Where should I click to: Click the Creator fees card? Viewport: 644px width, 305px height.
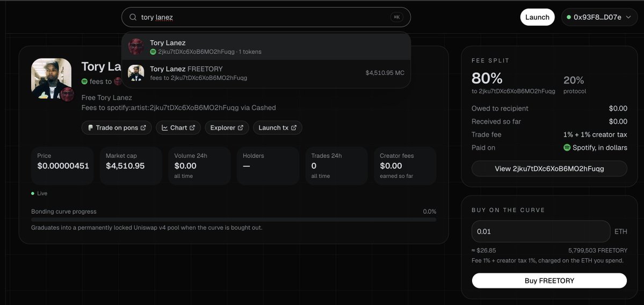(405, 166)
